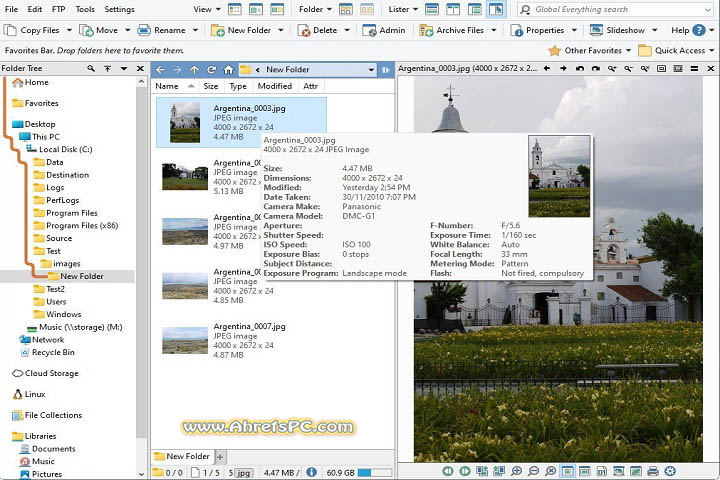Zoom in using the viewer header magnifier
The width and height of the screenshot is (720, 480).
612,68
